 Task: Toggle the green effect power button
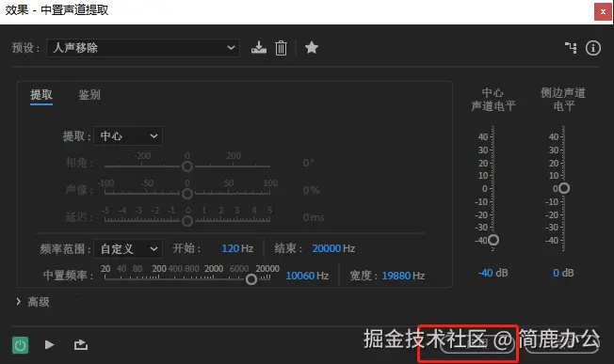(20, 345)
